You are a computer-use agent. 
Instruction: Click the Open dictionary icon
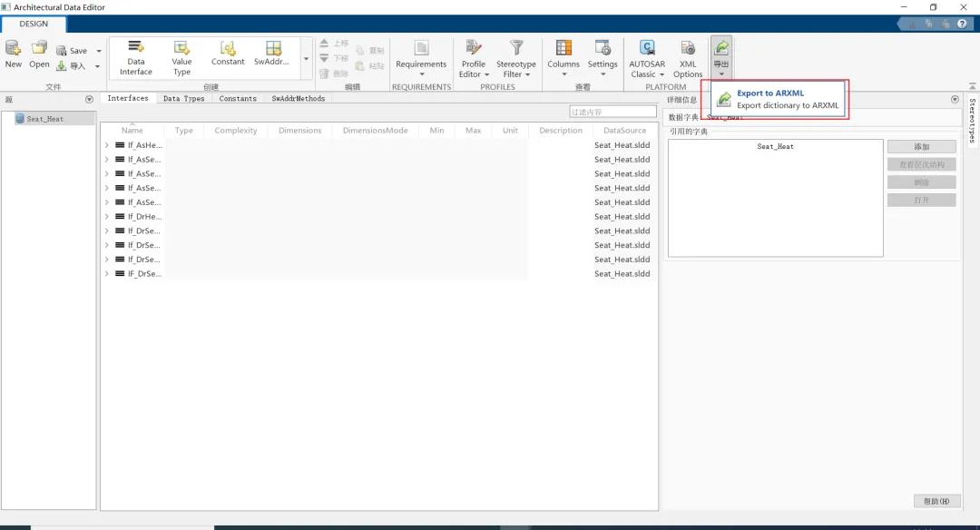(39, 54)
